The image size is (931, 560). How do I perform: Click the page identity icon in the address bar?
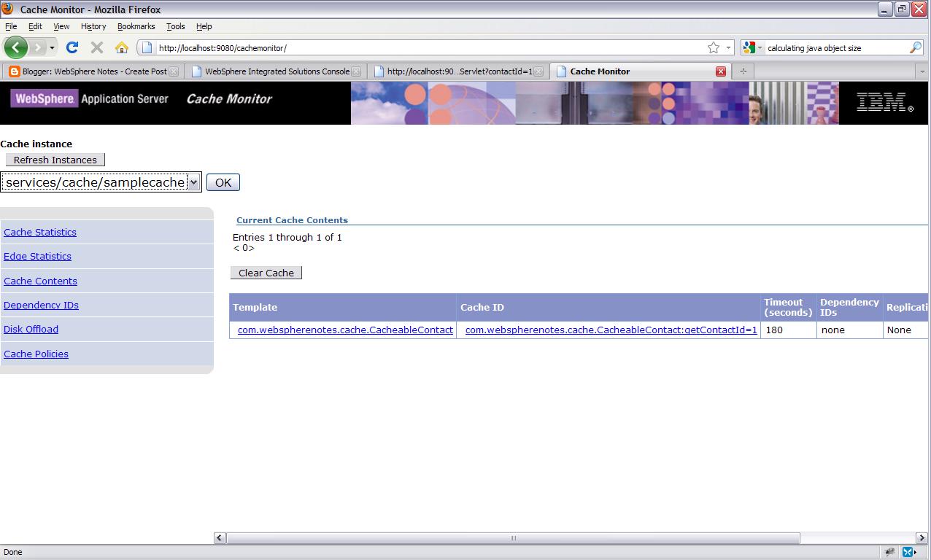pyautogui.click(x=147, y=47)
